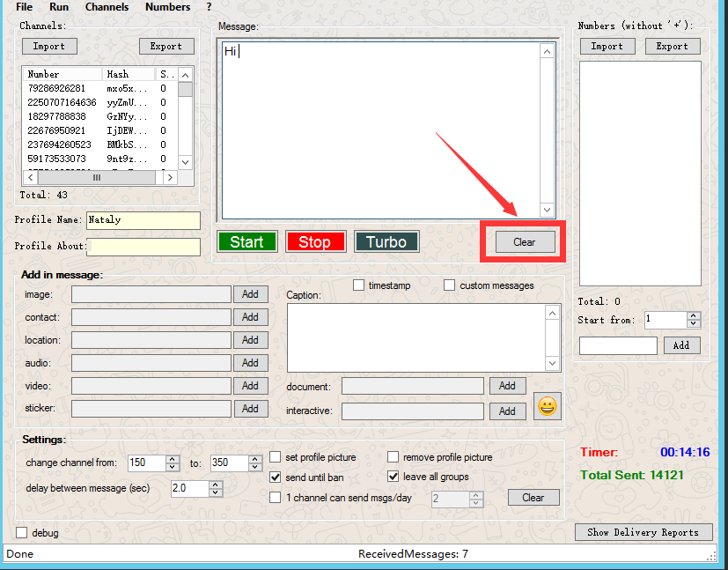
Task: Click the Clear button in Settings
Action: pos(533,498)
